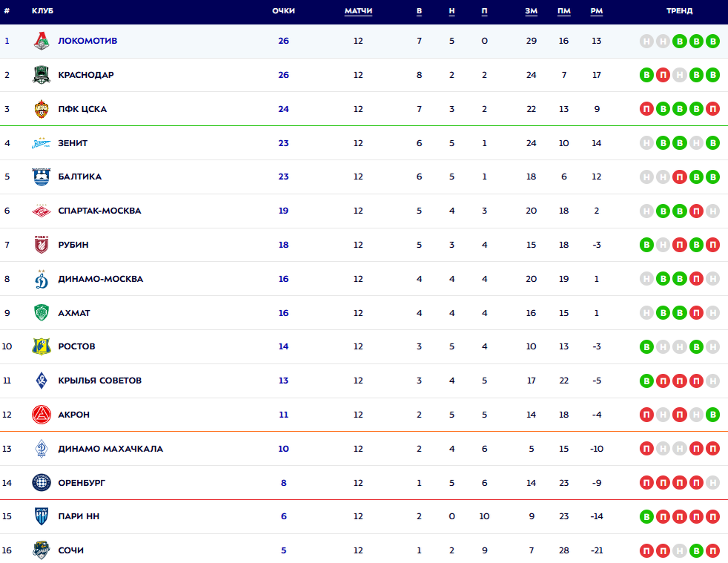Click the Akron red round logo
The height and width of the screenshot is (563, 728).
42,415
